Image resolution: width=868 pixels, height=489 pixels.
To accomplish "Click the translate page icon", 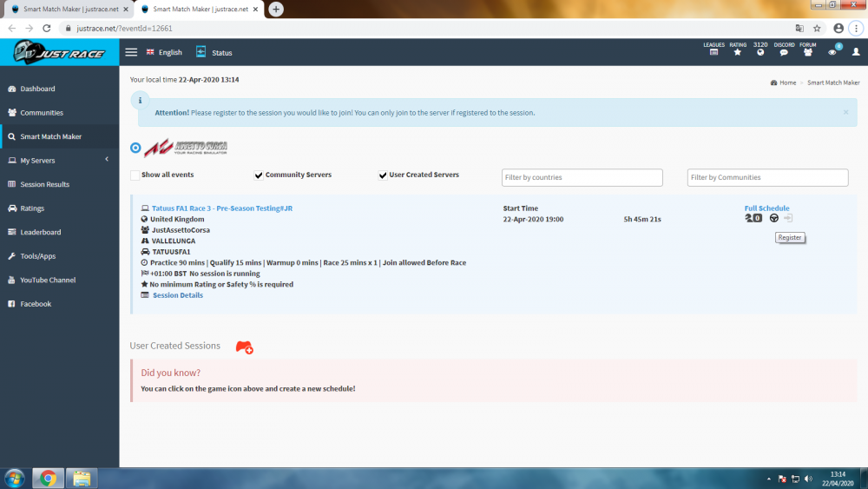I will click(x=799, y=29).
